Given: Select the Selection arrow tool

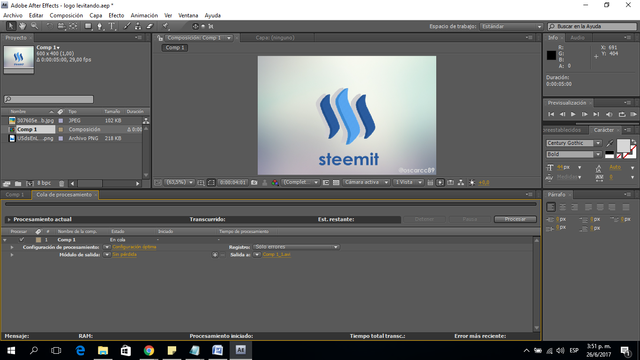Looking at the screenshot, I should point(11,26).
